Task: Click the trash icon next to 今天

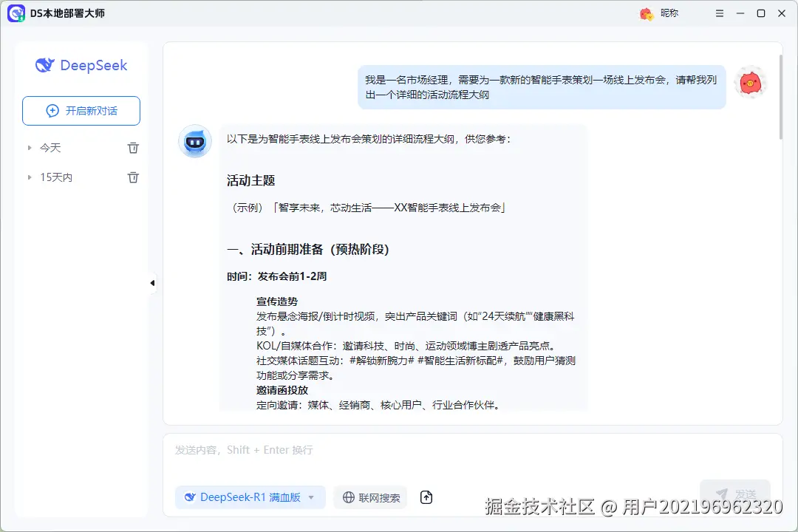Action: coord(133,147)
